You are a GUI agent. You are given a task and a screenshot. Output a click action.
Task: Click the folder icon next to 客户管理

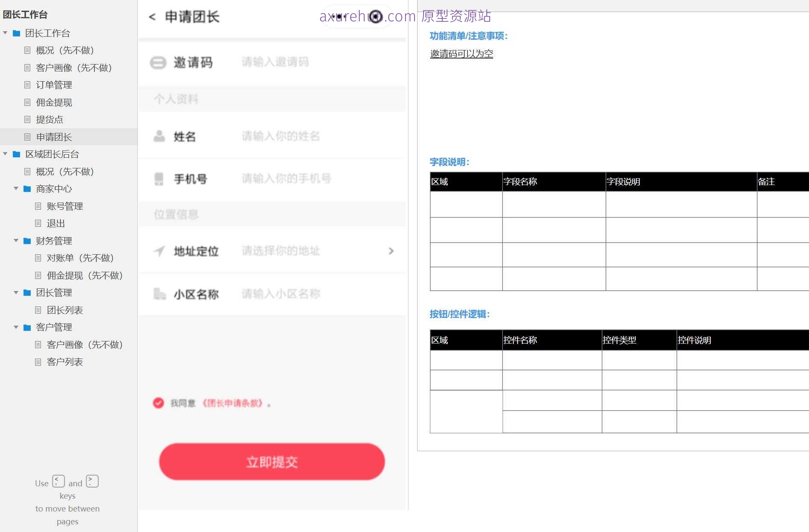[26, 327]
